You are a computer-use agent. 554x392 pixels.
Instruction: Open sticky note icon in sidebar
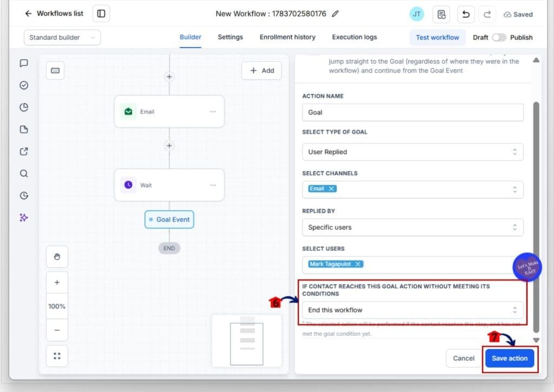pyautogui.click(x=24, y=129)
